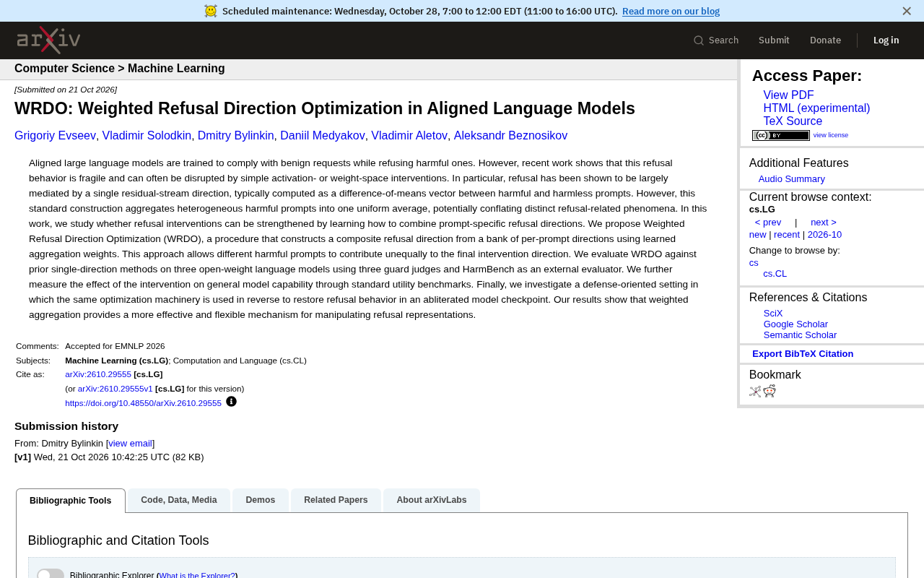Click Log in
The height and width of the screenshot is (578, 924).
point(886,40)
